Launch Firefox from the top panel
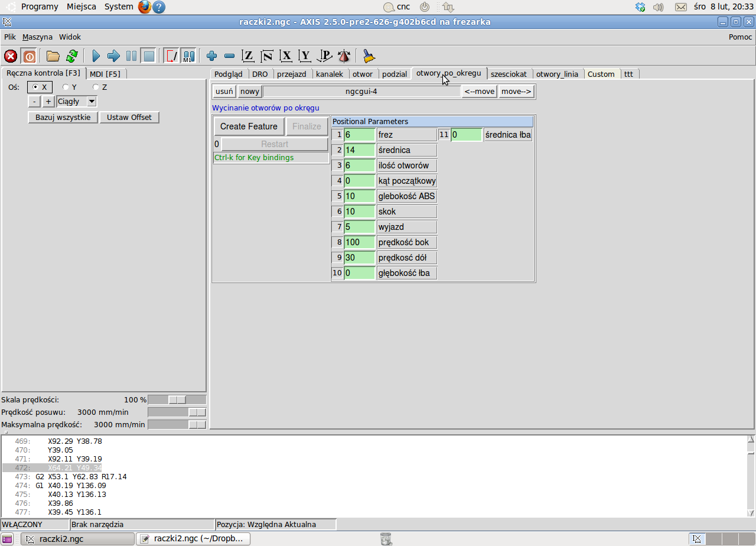Image resolution: width=756 pixels, height=546 pixels. point(145,7)
